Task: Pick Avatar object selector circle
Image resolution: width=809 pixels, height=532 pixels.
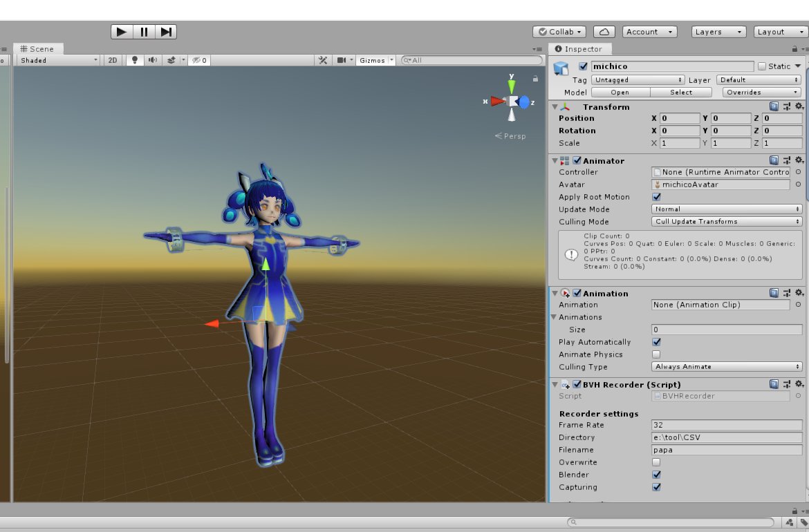Action: (798, 184)
